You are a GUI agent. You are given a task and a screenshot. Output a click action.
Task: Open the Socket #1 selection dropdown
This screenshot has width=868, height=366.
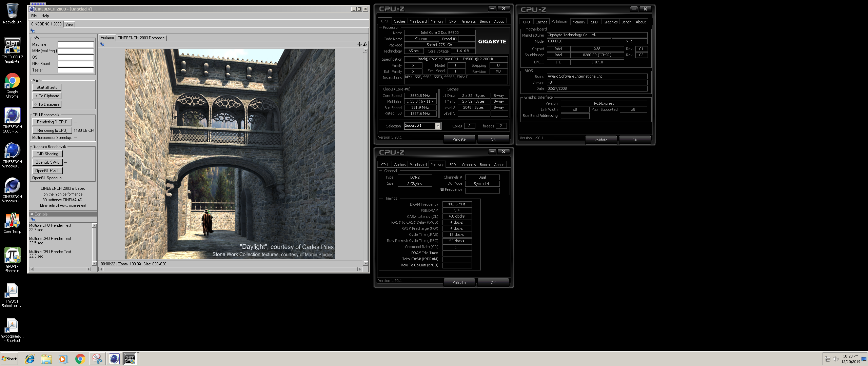click(x=438, y=126)
